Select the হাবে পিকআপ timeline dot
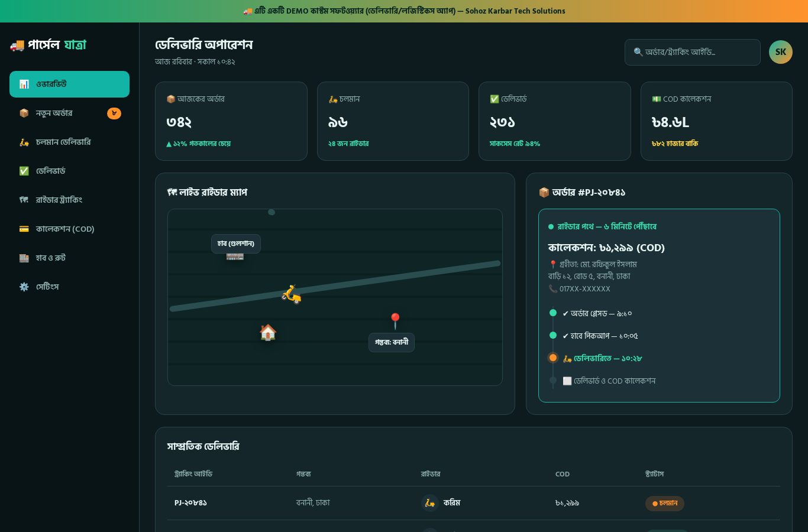This screenshot has width=808, height=532. (553, 335)
